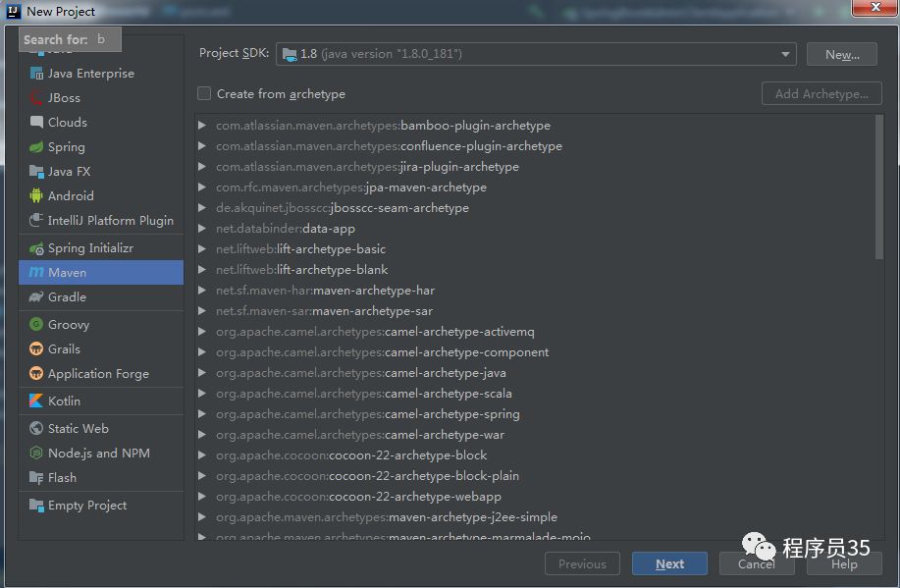Choose the Gradle project type

tap(101, 296)
